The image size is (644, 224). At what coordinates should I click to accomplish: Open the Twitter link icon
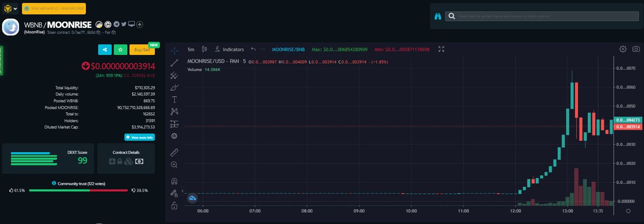click(x=124, y=24)
